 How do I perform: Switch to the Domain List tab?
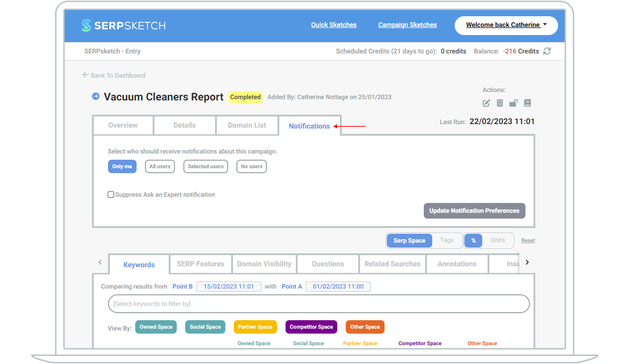[x=247, y=125]
